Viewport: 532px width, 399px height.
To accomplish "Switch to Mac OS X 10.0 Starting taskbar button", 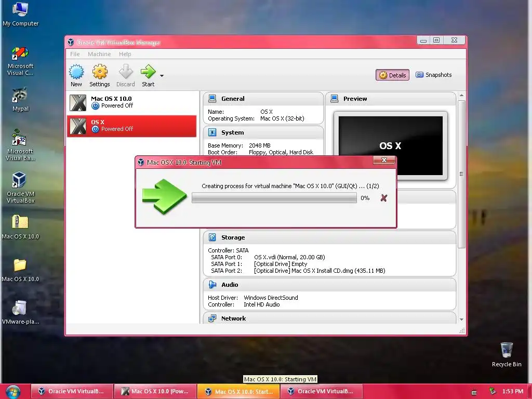I will point(238,391).
